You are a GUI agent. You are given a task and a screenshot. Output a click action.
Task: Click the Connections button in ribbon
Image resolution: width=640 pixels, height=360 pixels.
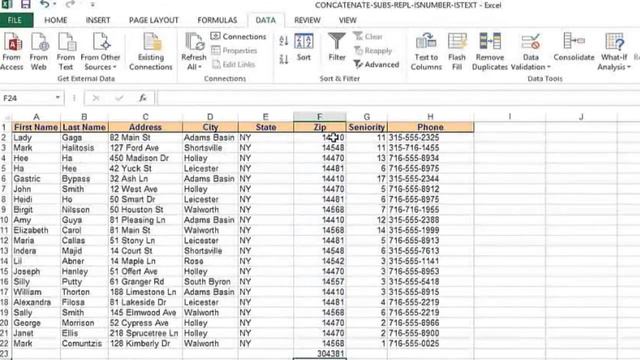pyautogui.click(x=238, y=37)
